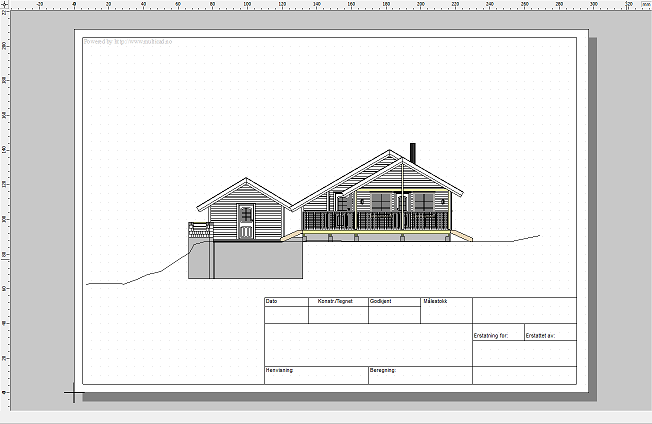Image resolution: width=652 pixels, height=424 pixels.
Task: Select the "Henvisning" label in the title block
Action: (279, 370)
